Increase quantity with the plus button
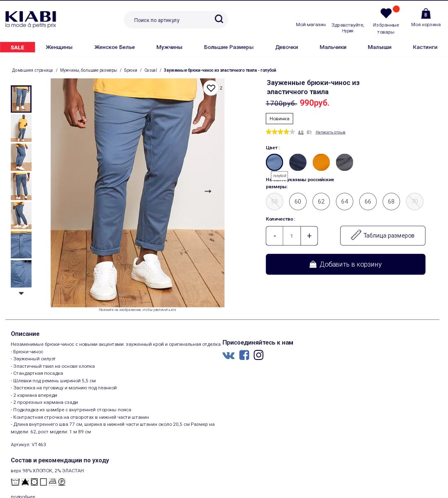 point(309,236)
